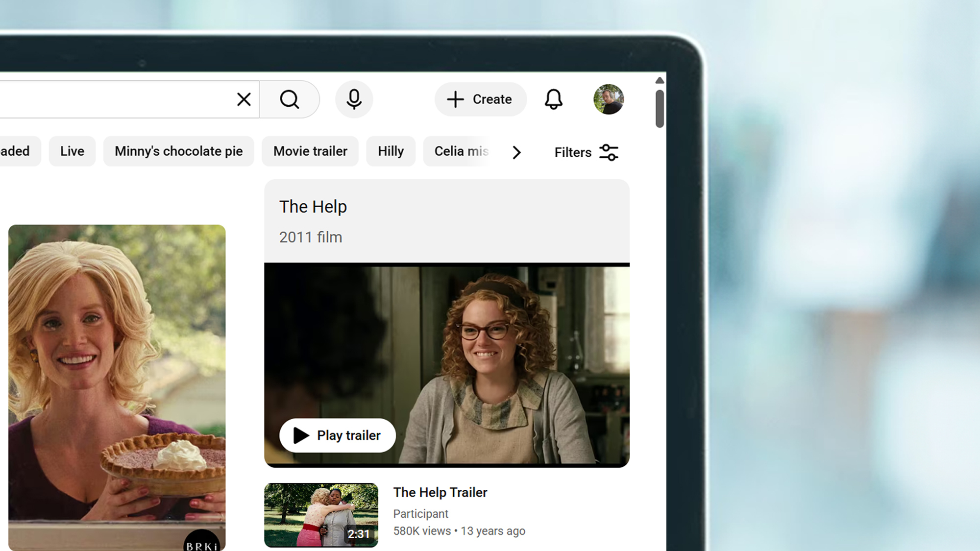980x551 pixels.
Task: Open The Help Trailer video link
Action: 440,492
